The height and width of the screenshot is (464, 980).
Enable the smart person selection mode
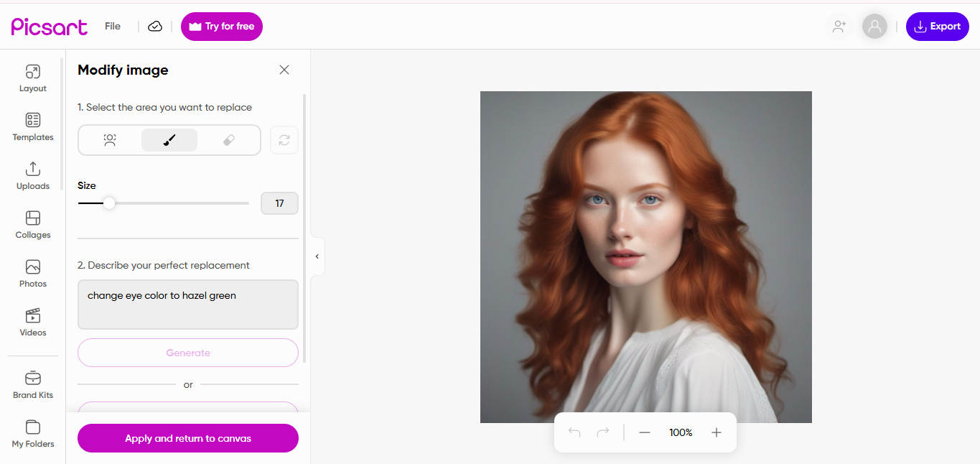coord(109,139)
